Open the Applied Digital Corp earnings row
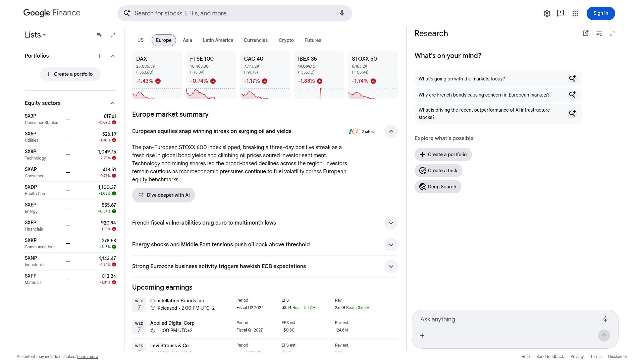 point(265,327)
